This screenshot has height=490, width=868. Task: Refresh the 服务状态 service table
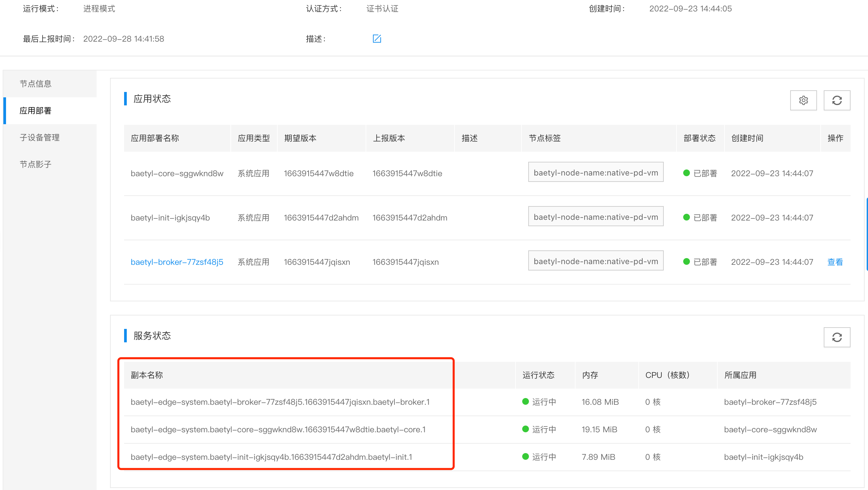tap(837, 337)
